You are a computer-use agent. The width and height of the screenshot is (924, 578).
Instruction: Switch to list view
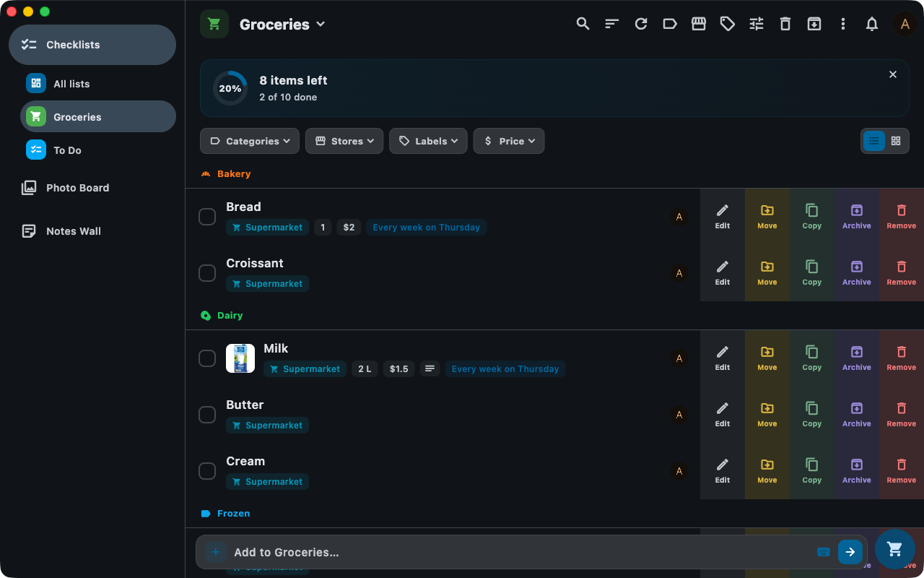[874, 141]
